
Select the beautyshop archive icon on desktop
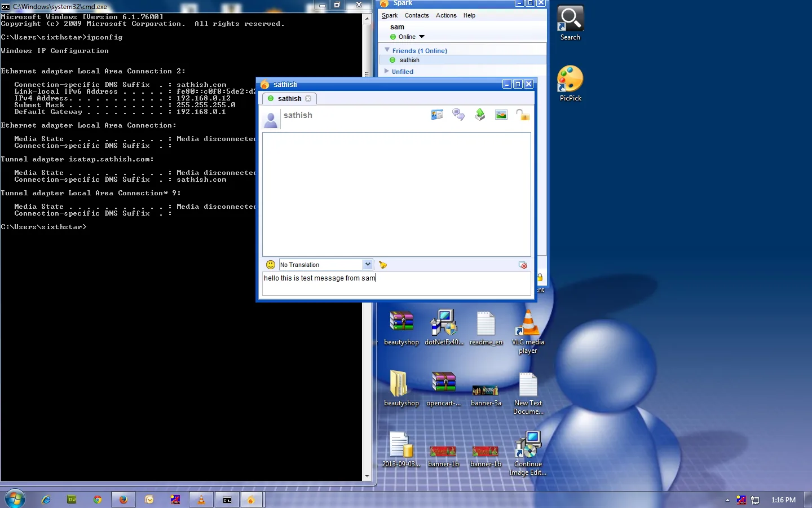[x=401, y=328]
